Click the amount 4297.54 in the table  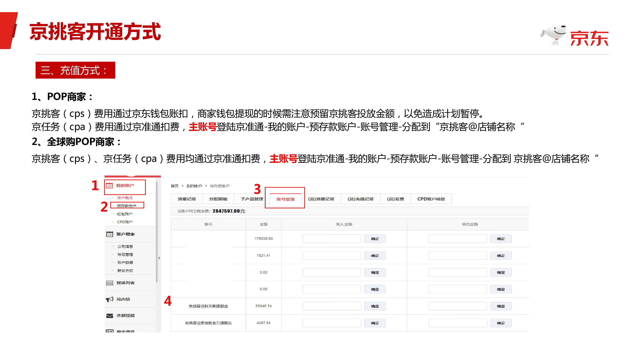264,323
